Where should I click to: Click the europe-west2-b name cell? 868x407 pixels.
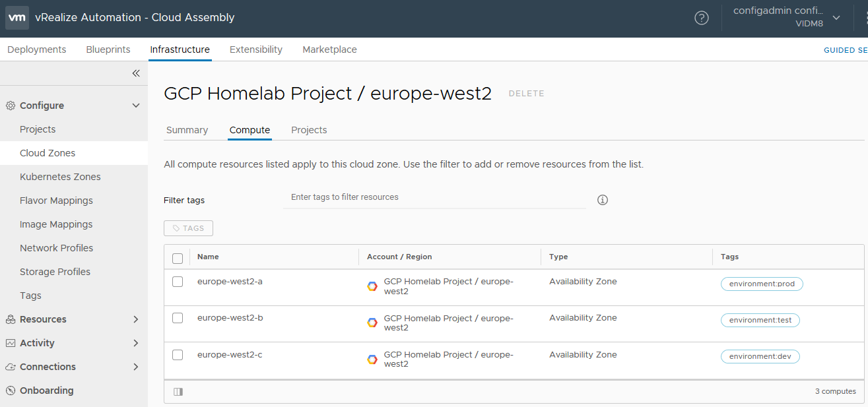[x=230, y=318]
